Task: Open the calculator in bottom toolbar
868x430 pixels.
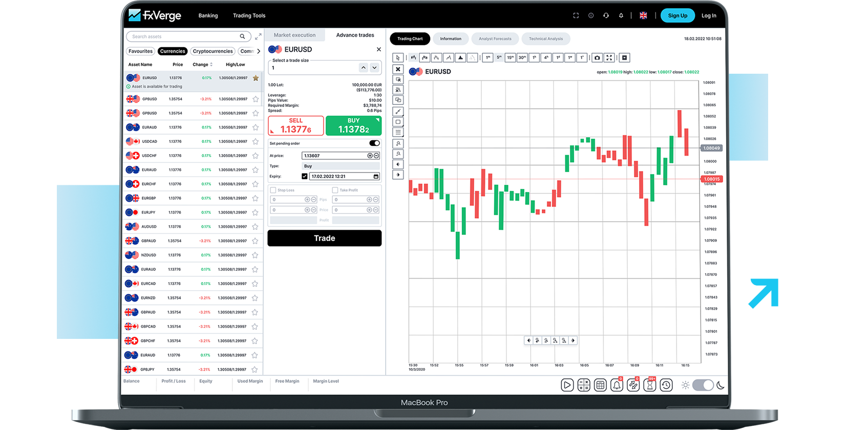Action: tap(583, 385)
